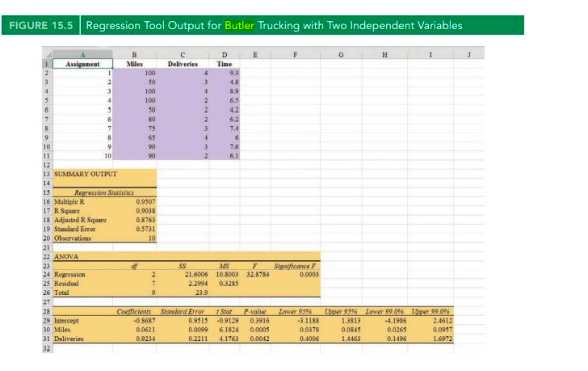Image resolution: width=588 pixels, height=371 pixels.
Task: Select the P-value column header
Action: (x=255, y=311)
